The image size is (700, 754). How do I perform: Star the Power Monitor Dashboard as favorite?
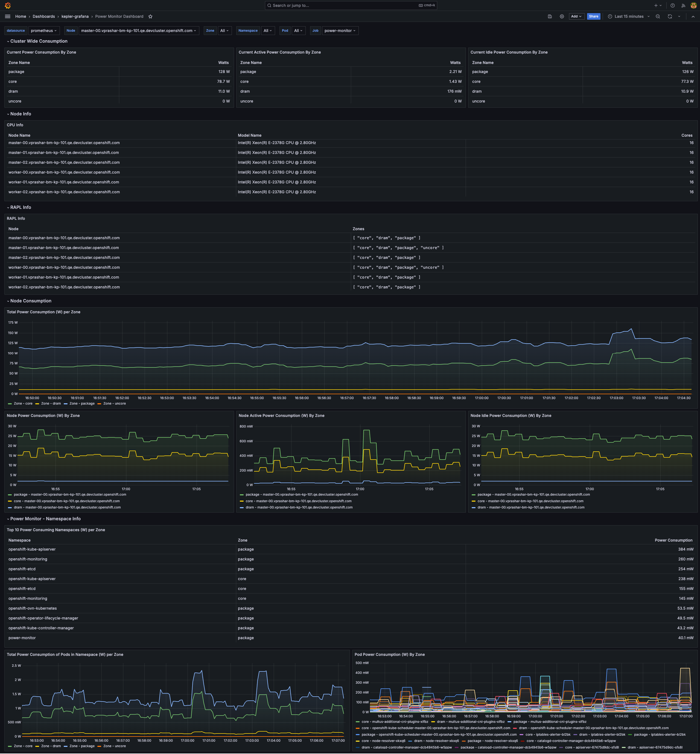150,16
